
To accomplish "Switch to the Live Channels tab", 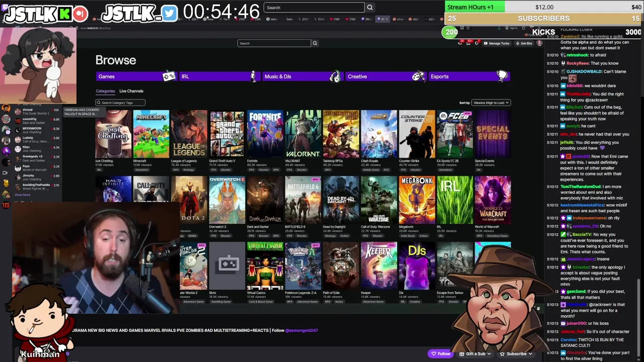I will tap(131, 91).
